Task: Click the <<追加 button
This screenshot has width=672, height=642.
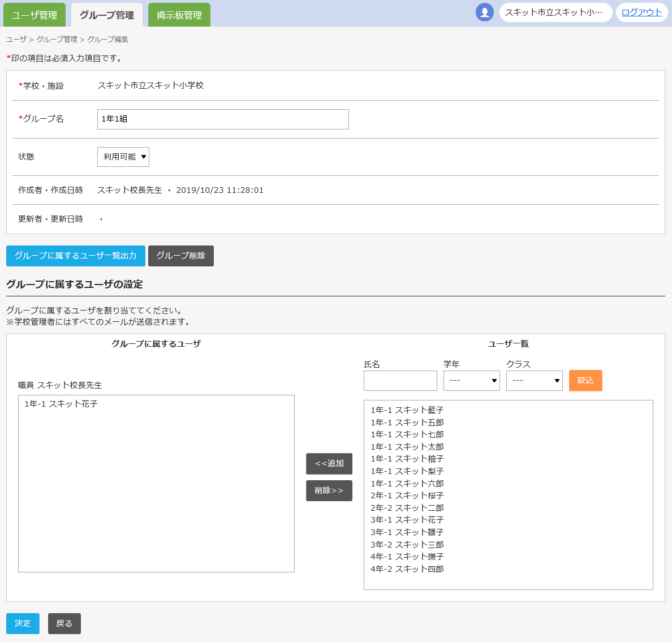Action: pos(329,464)
